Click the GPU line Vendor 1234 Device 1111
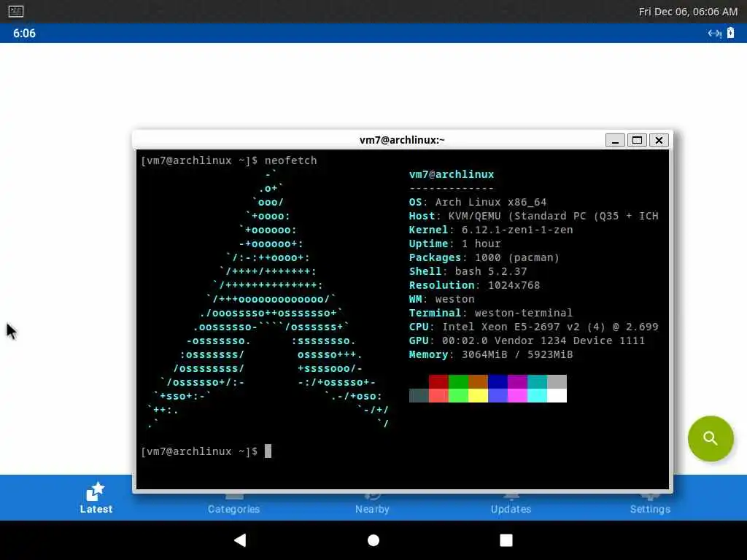Screen dimensions: 747x560 point(527,341)
